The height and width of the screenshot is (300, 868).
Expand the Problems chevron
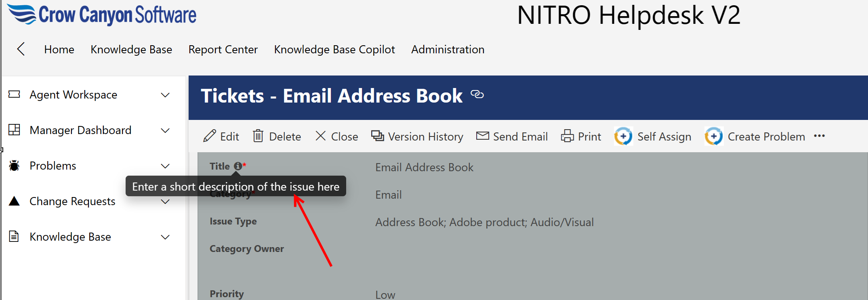[165, 166]
